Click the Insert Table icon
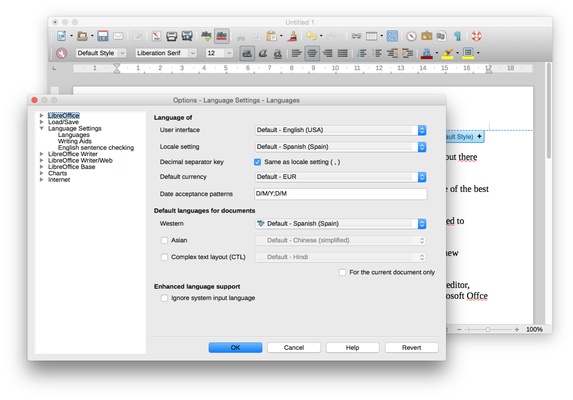The height and width of the screenshot is (400, 573). [372, 36]
